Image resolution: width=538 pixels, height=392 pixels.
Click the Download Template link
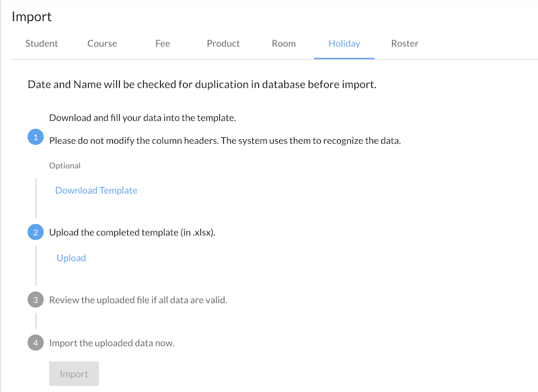96,190
